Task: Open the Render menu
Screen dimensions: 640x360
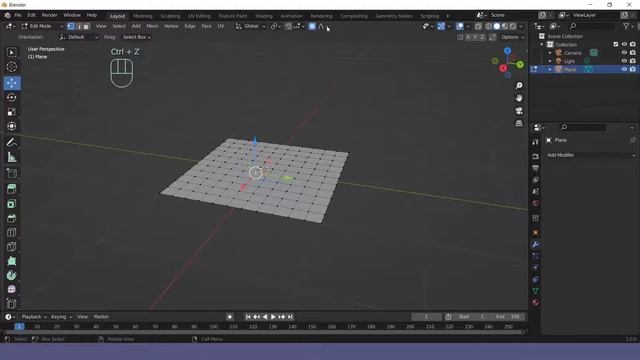Action: pos(49,15)
